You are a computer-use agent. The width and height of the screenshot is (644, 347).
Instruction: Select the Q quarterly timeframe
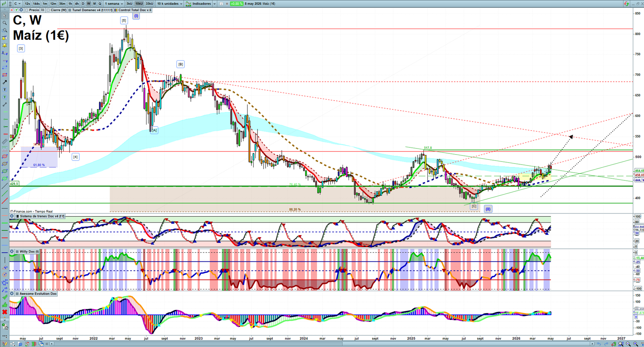[100, 4]
